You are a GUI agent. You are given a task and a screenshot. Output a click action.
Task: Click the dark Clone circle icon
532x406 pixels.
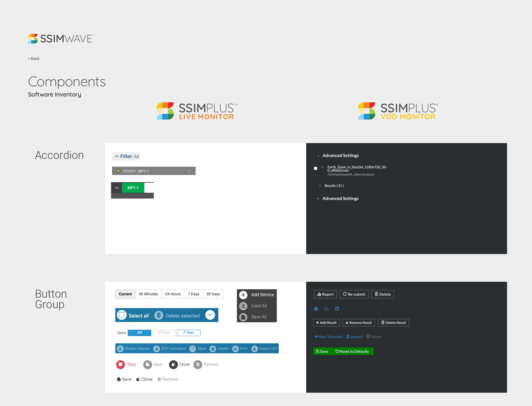173,364
